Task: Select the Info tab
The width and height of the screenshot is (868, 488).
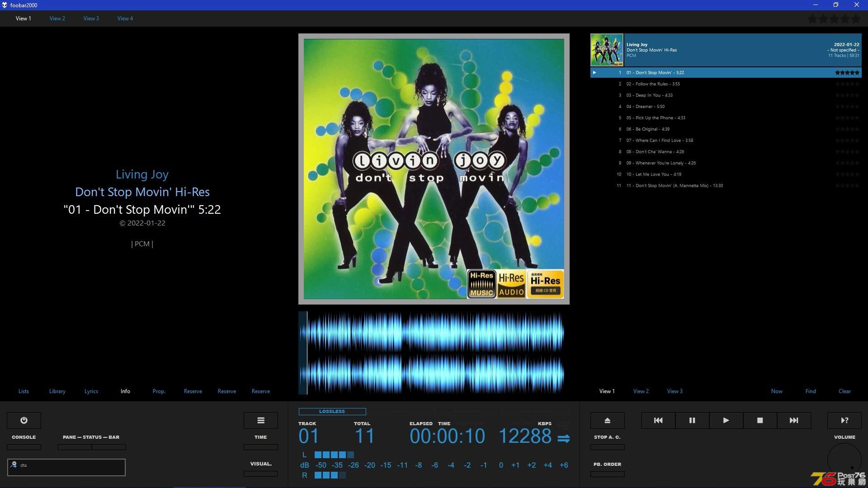Action: pos(125,391)
